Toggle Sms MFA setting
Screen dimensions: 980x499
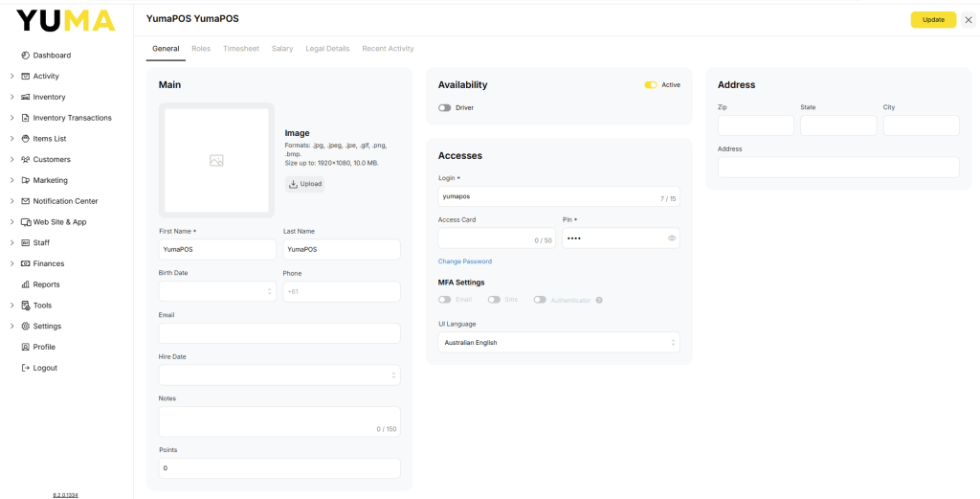(494, 300)
